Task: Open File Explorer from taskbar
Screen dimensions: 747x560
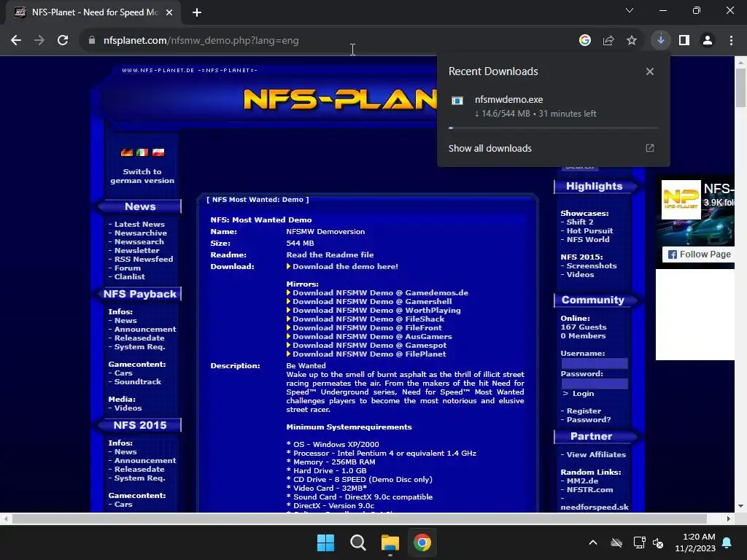Action: pos(390,542)
